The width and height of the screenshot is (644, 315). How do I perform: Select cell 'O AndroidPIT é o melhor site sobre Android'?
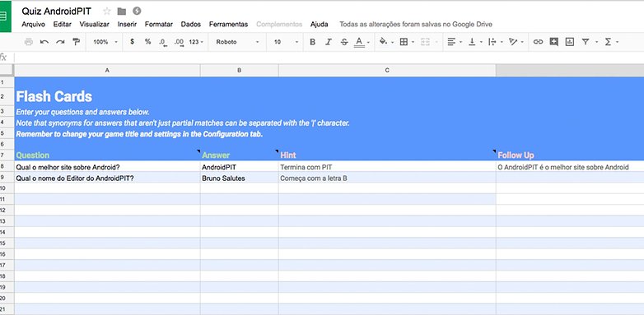click(x=570, y=167)
